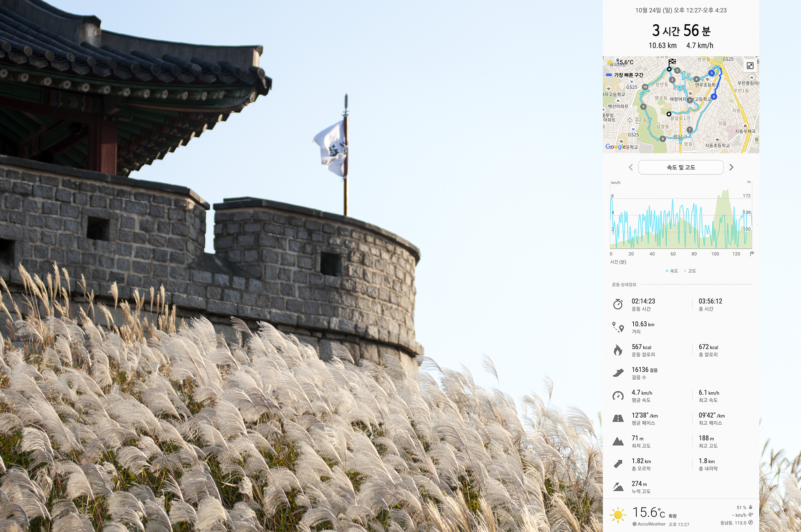The height and width of the screenshot is (532, 801).
Task: Click the stopwatch workout time icon
Action: 618,304
